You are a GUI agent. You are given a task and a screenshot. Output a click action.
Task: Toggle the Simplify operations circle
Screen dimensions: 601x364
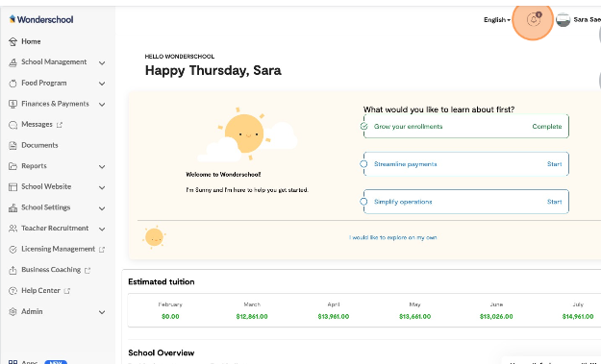click(363, 202)
